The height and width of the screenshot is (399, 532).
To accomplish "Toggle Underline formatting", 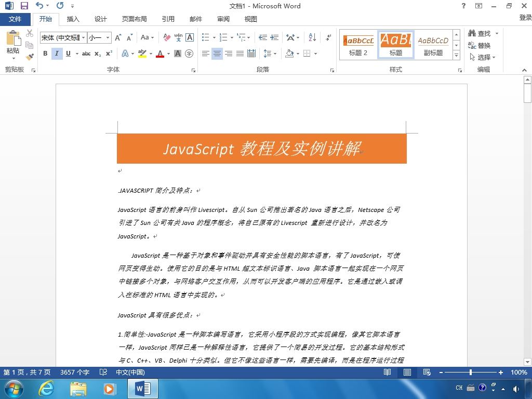I will tap(68, 54).
